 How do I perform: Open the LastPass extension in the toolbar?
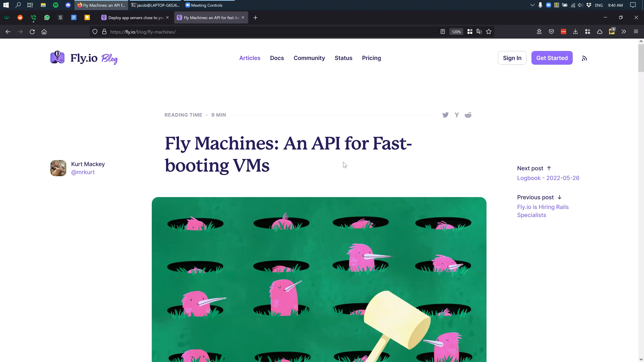pyautogui.click(x=563, y=32)
